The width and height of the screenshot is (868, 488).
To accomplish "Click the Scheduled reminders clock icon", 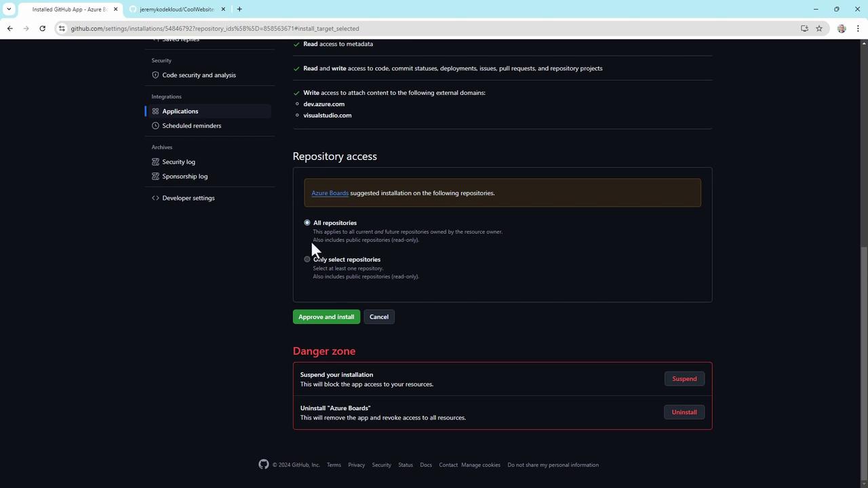I will 155,125.
